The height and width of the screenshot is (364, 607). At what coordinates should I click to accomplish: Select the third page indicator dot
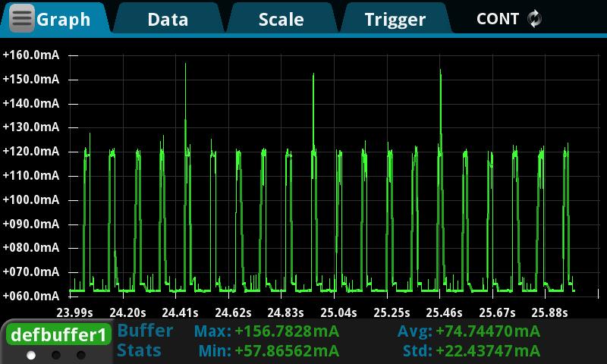[x=80, y=354]
